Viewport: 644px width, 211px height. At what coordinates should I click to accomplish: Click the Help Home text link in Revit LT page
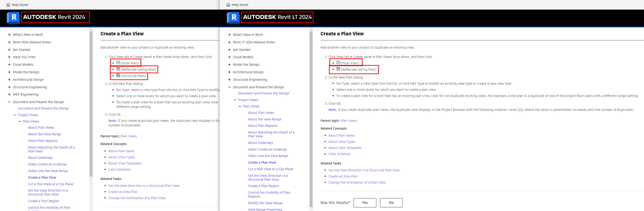[240, 5]
